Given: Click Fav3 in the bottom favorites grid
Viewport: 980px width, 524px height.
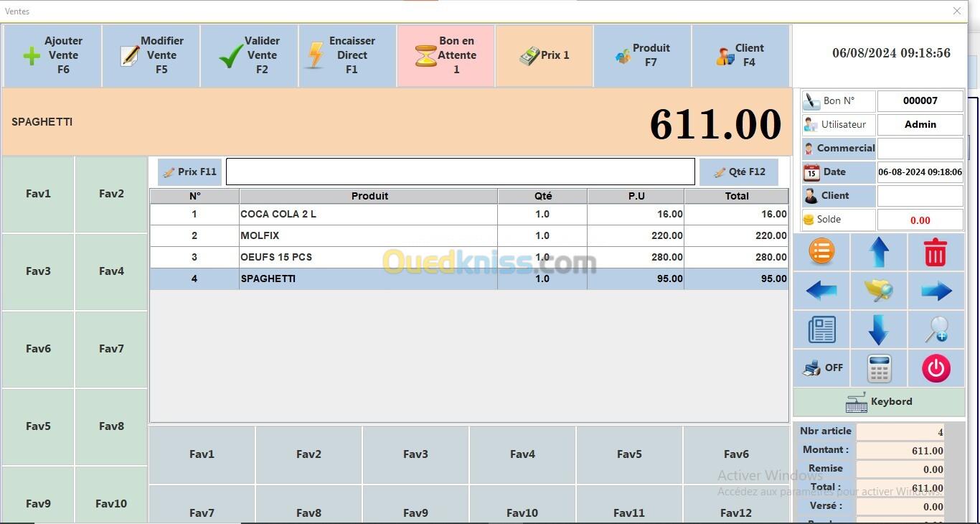Looking at the screenshot, I should click(x=415, y=454).
